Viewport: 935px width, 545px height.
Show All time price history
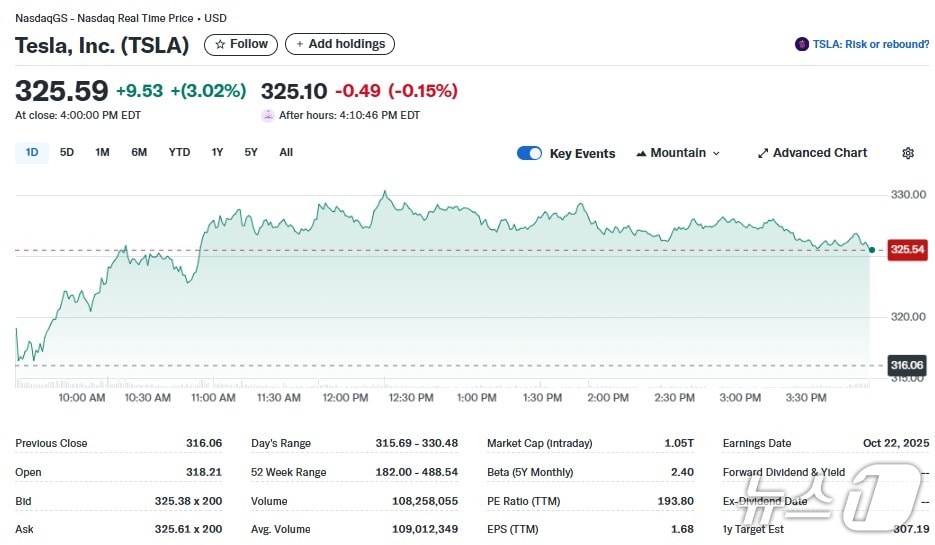[286, 152]
